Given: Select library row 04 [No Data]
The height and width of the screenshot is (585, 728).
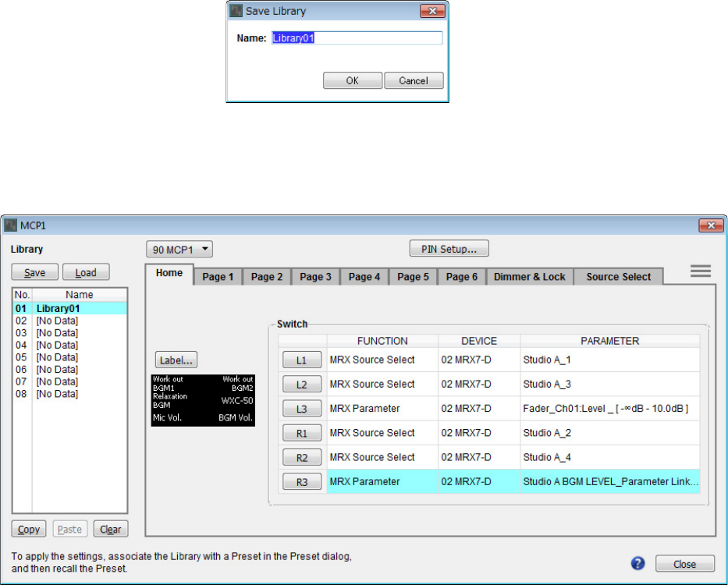Looking at the screenshot, I should [70, 345].
